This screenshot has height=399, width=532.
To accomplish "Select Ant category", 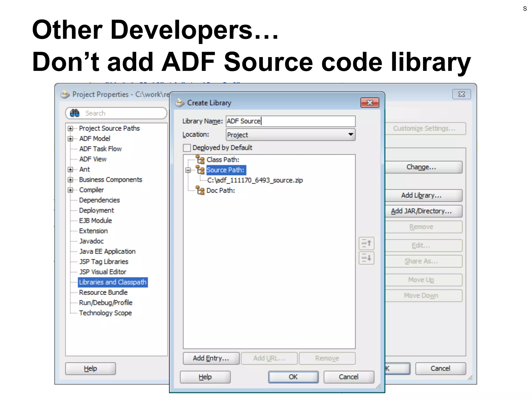I will pyautogui.click(x=84, y=169).
